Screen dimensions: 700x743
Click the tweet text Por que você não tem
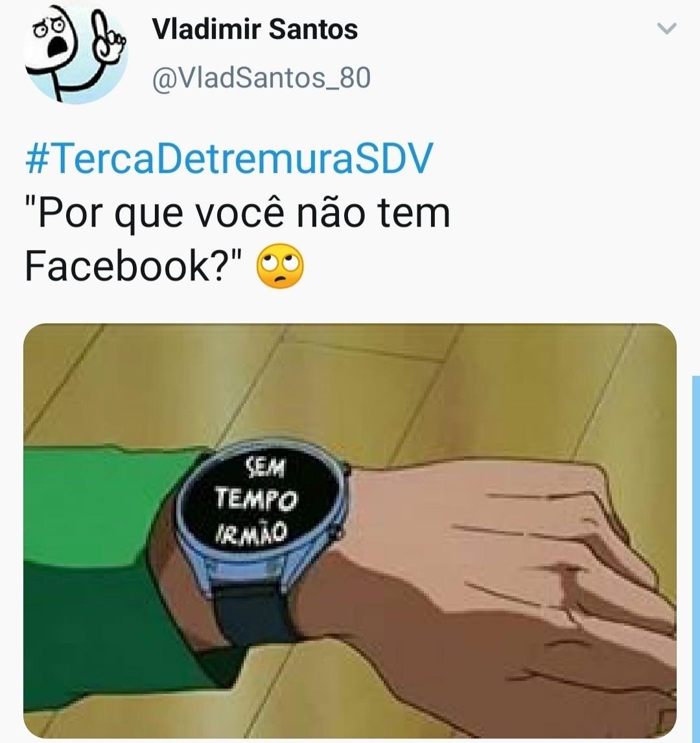click(237, 213)
